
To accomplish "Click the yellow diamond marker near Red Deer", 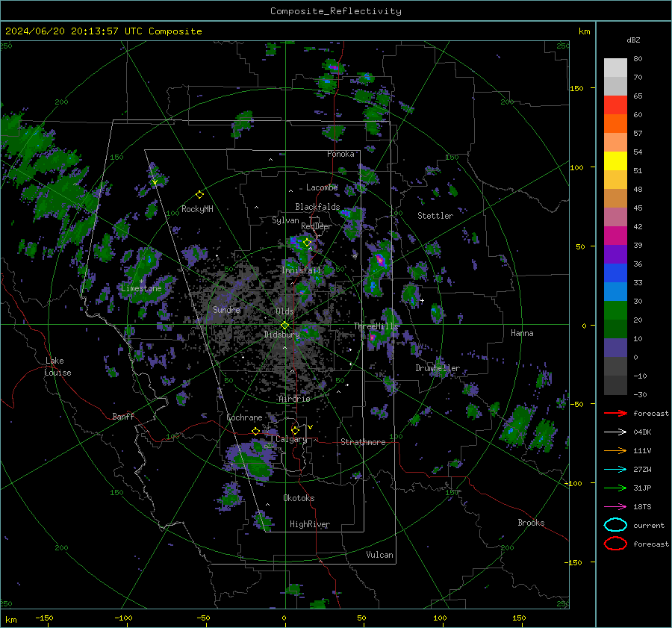I will (x=307, y=243).
